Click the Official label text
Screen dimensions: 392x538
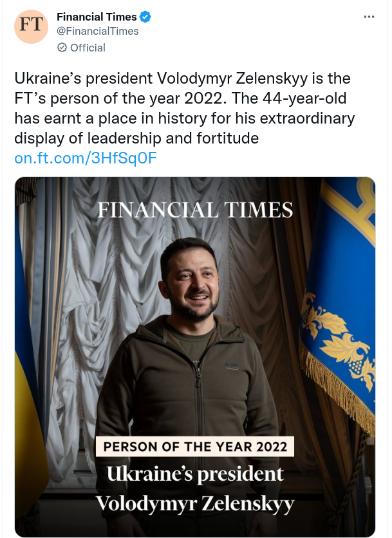click(88, 48)
